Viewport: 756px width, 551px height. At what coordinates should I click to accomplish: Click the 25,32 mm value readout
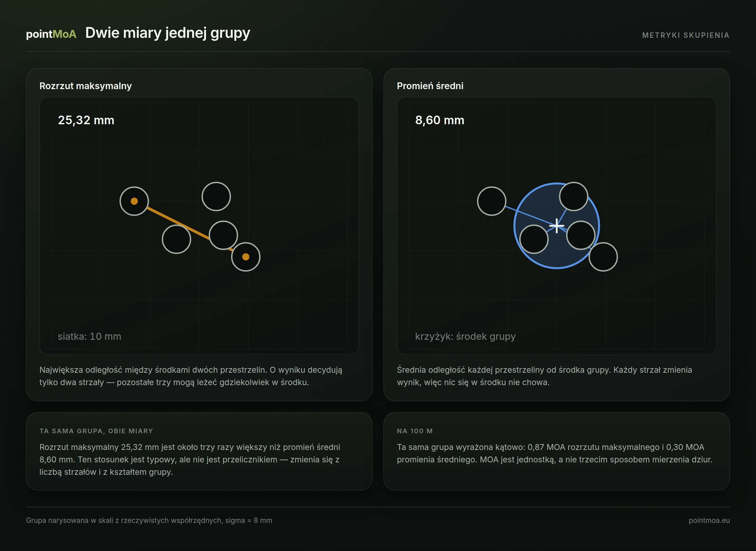tap(86, 120)
